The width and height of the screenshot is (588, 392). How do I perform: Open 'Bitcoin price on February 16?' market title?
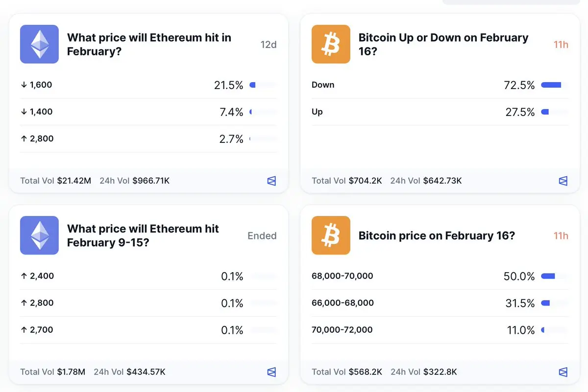(x=437, y=235)
